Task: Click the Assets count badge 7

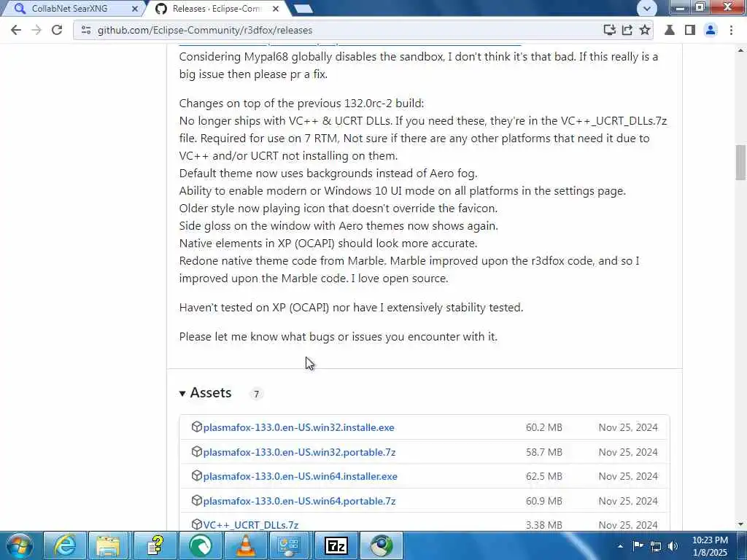Action: 256,394
